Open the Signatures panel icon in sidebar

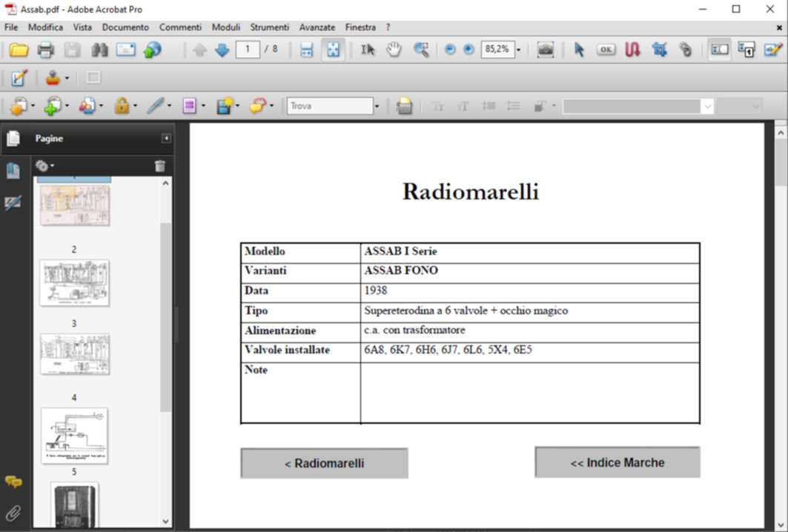click(x=13, y=202)
